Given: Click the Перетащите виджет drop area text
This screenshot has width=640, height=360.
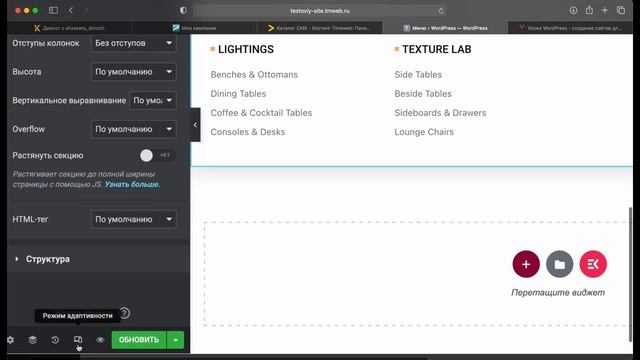Looking at the screenshot, I should pos(558,293).
